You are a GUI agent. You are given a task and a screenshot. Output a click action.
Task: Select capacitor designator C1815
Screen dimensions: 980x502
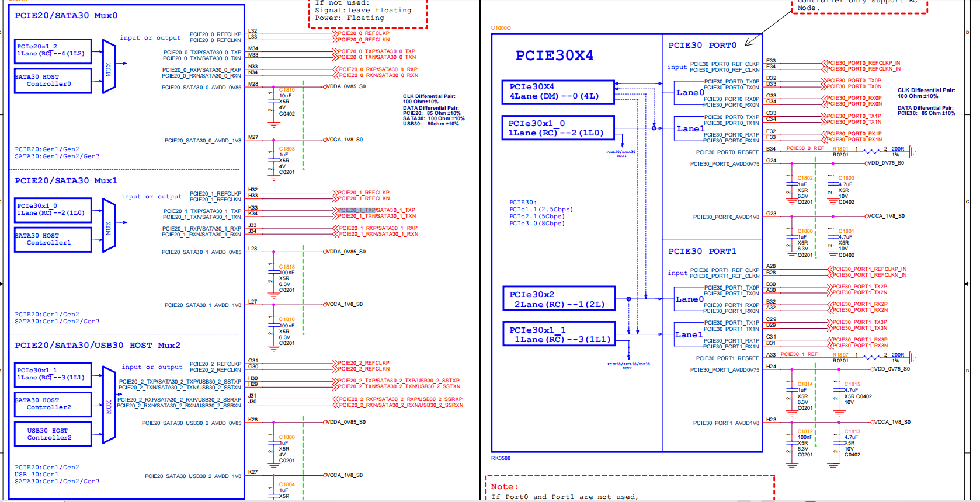pos(852,384)
